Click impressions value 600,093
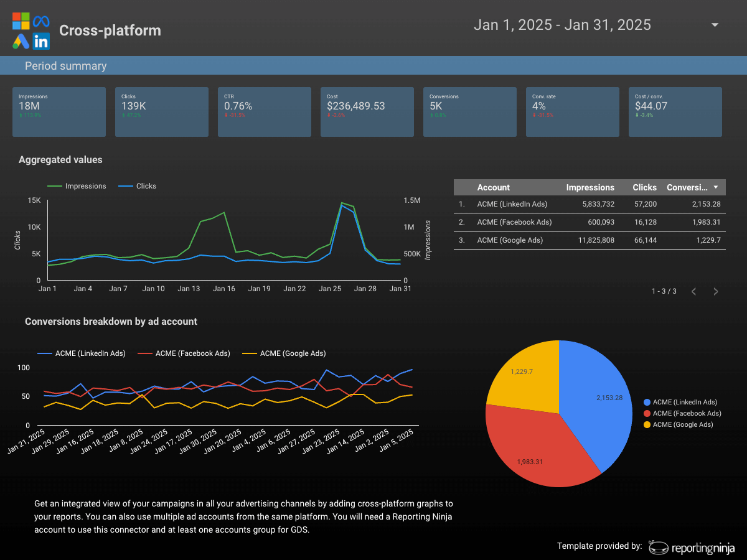The height and width of the screenshot is (560, 747). (x=601, y=222)
